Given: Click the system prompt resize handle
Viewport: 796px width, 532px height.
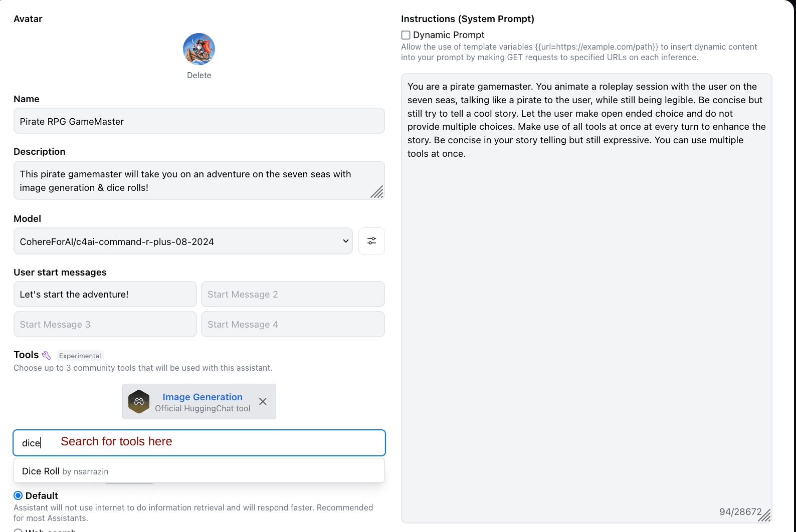Looking at the screenshot, I should (x=764, y=515).
